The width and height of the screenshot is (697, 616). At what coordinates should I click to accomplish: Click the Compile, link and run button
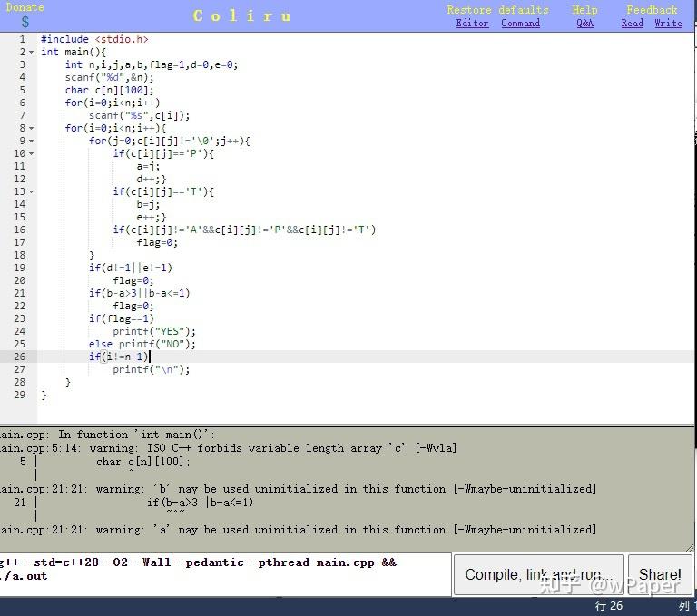tap(539, 574)
